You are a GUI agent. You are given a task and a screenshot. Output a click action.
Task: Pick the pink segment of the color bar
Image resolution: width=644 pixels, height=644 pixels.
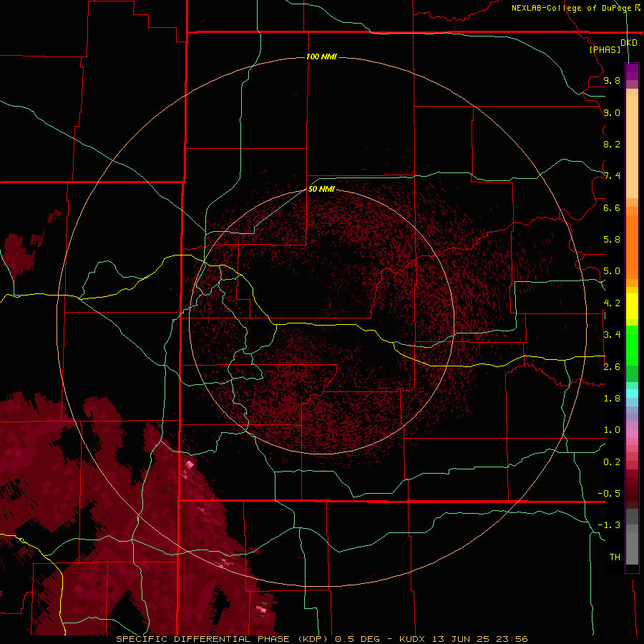(x=632, y=434)
